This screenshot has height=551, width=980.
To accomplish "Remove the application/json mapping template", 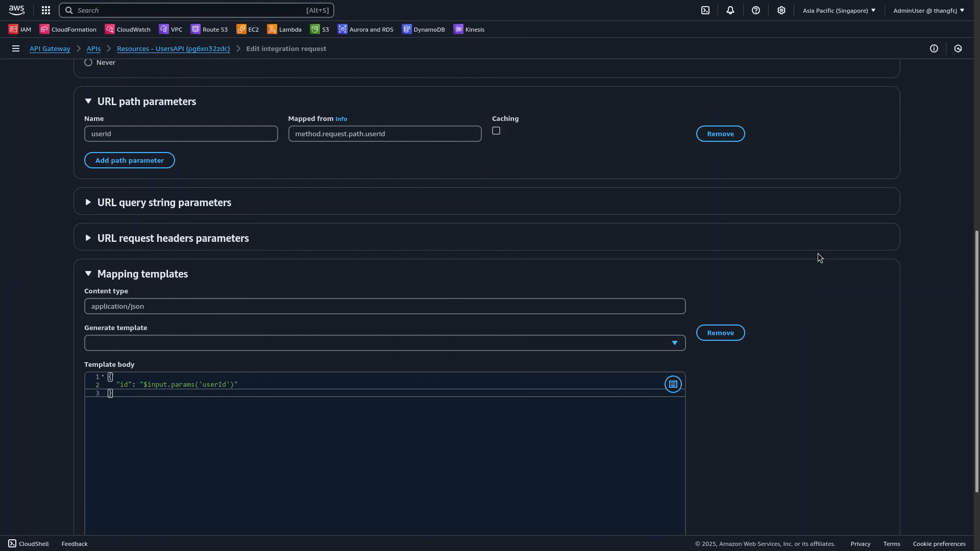I will 721,333.
